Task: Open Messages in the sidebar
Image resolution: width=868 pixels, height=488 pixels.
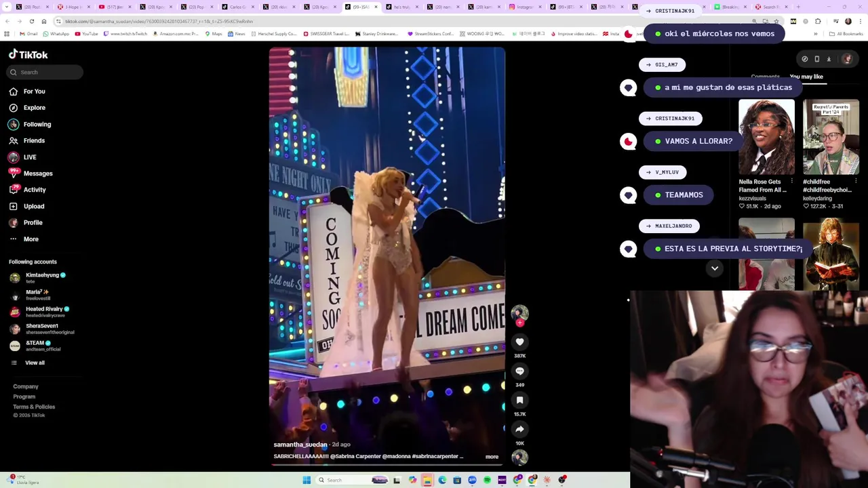Action: point(31,174)
